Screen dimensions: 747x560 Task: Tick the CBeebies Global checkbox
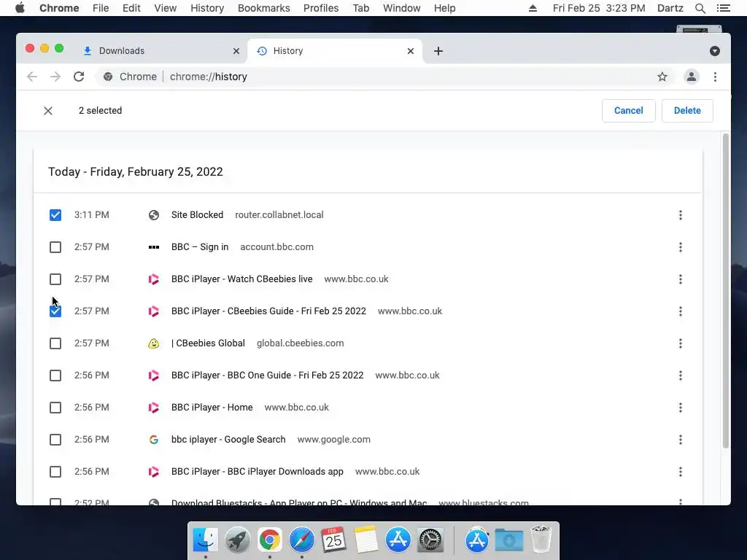[55, 343]
